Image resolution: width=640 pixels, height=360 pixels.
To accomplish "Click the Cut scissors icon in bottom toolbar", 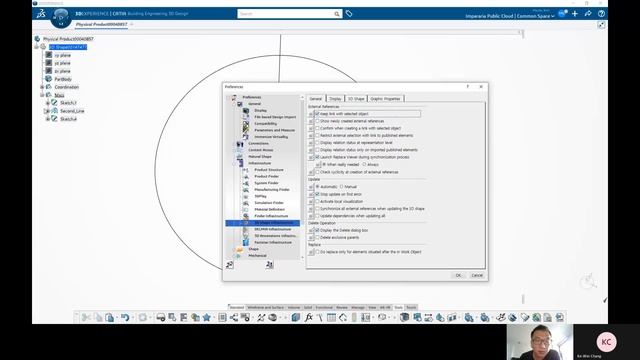I will click(86, 317).
